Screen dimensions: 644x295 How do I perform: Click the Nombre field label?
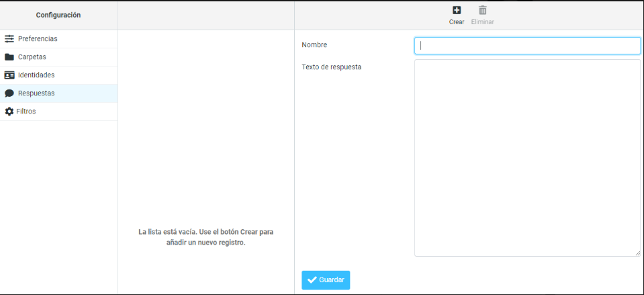tap(314, 45)
